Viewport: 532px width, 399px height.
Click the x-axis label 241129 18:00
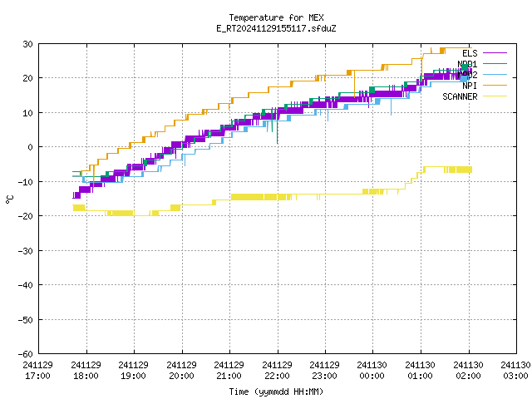(x=86, y=371)
